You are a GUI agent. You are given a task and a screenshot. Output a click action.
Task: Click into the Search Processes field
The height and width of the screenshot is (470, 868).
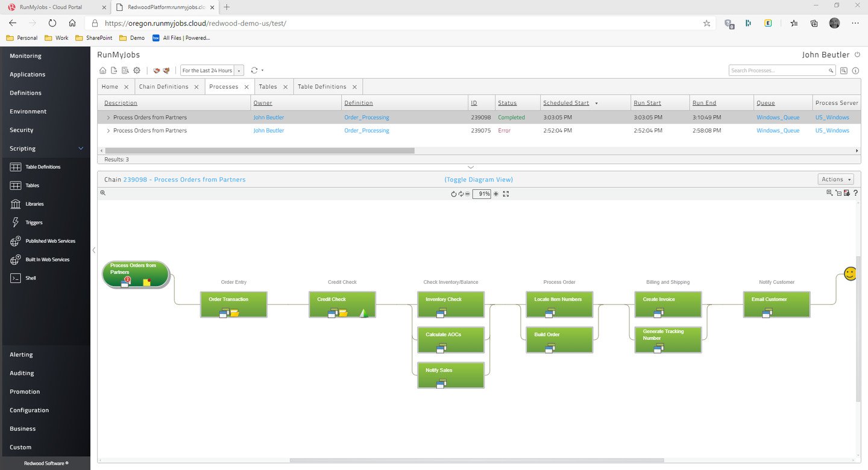click(x=782, y=70)
